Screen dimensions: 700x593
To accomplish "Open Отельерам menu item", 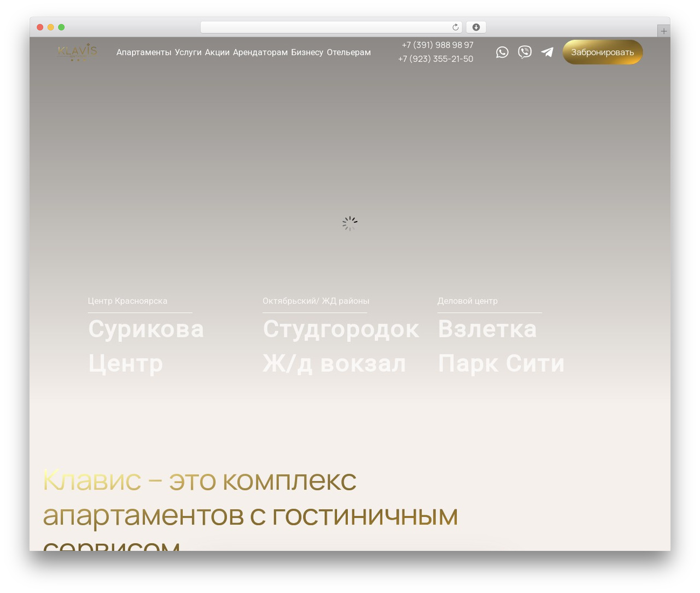I will pos(349,53).
